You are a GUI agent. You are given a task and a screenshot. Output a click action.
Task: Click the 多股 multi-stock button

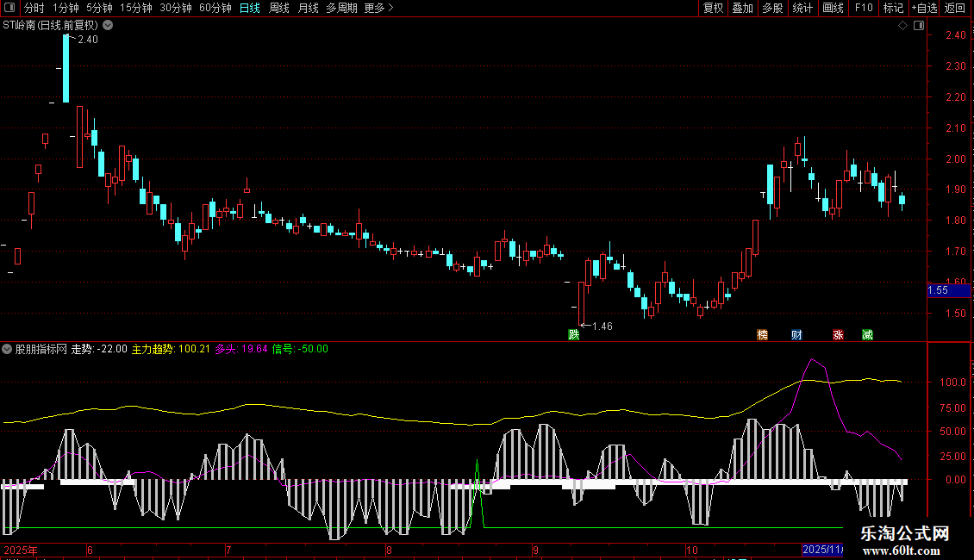tap(772, 8)
